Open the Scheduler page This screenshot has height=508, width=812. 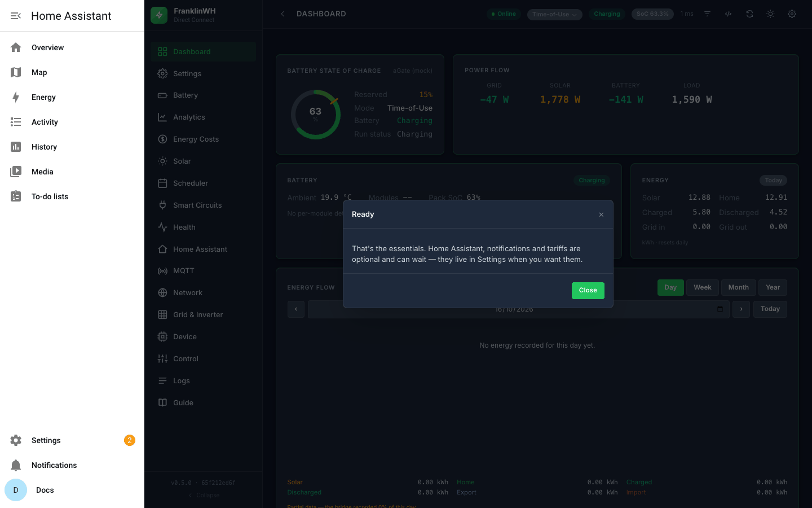click(203, 183)
